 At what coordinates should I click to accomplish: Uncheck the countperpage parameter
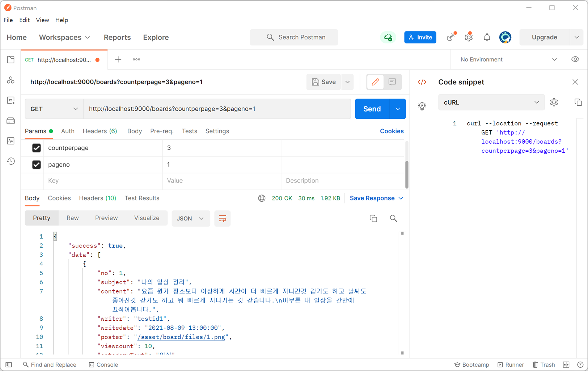pos(37,148)
